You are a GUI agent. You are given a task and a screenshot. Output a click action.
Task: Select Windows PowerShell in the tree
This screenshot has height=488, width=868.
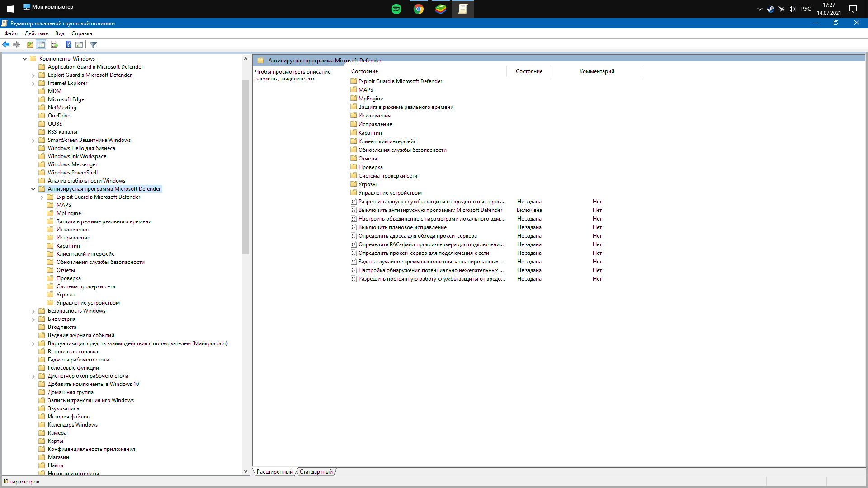[72, 173]
